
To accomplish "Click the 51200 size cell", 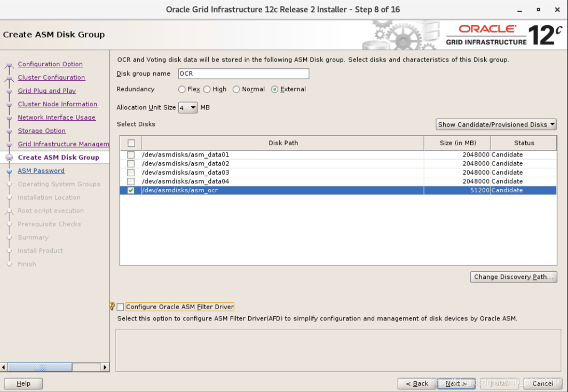I will tap(457, 190).
